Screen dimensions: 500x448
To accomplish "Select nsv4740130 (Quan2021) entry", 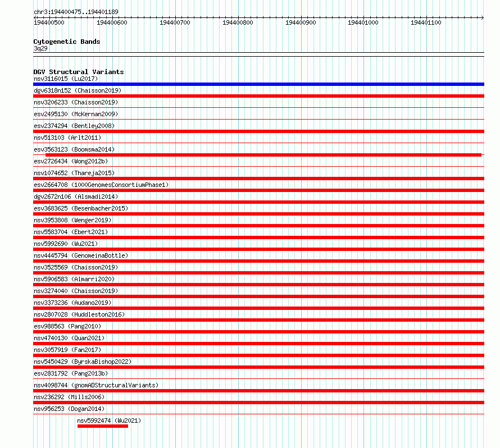I will coord(69,338).
